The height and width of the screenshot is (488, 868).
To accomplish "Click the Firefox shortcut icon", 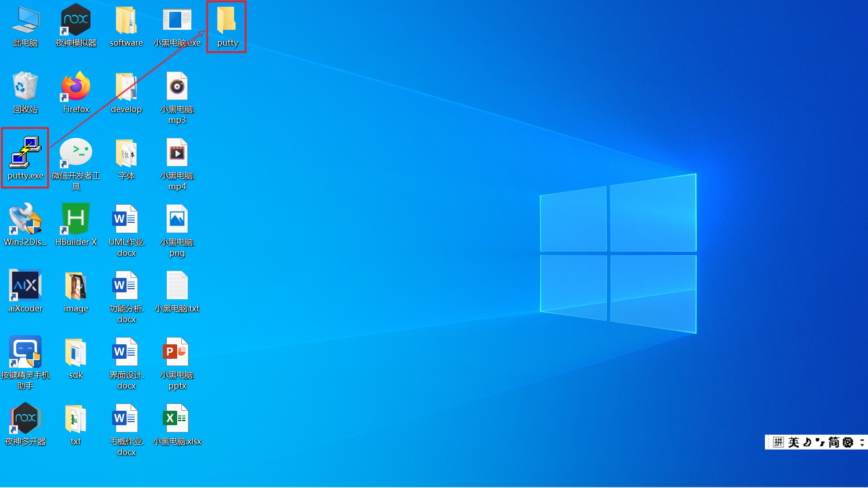I will click(75, 87).
